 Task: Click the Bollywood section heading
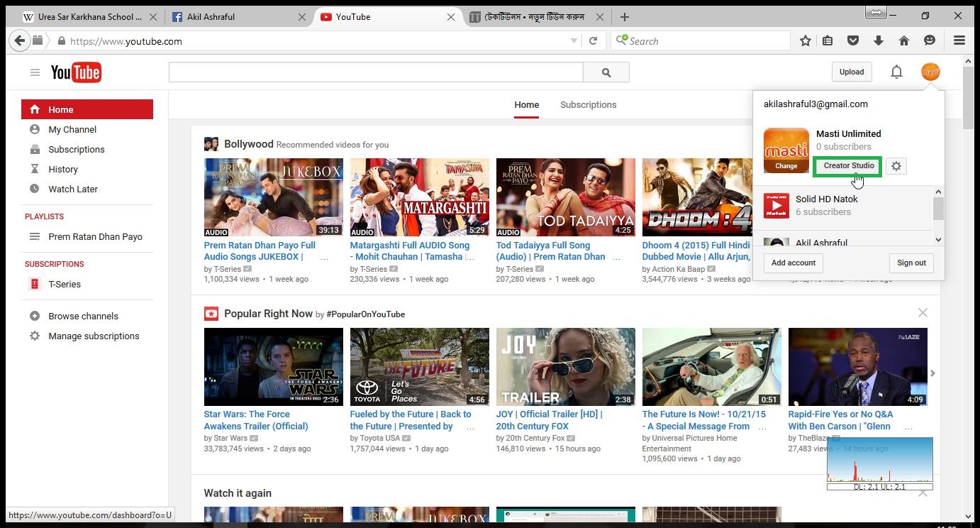point(249,144)
